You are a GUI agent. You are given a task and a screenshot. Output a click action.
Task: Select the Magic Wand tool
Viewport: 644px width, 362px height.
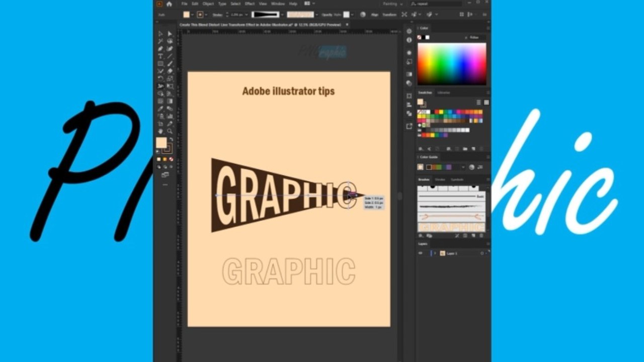(x=160, y=41)
